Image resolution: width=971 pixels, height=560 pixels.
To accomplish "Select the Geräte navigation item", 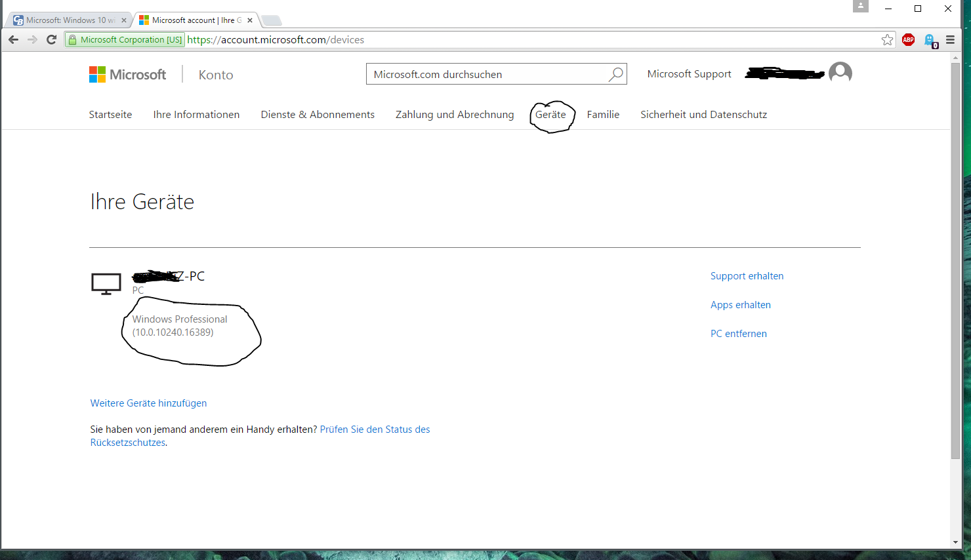I will coord(550,115).
